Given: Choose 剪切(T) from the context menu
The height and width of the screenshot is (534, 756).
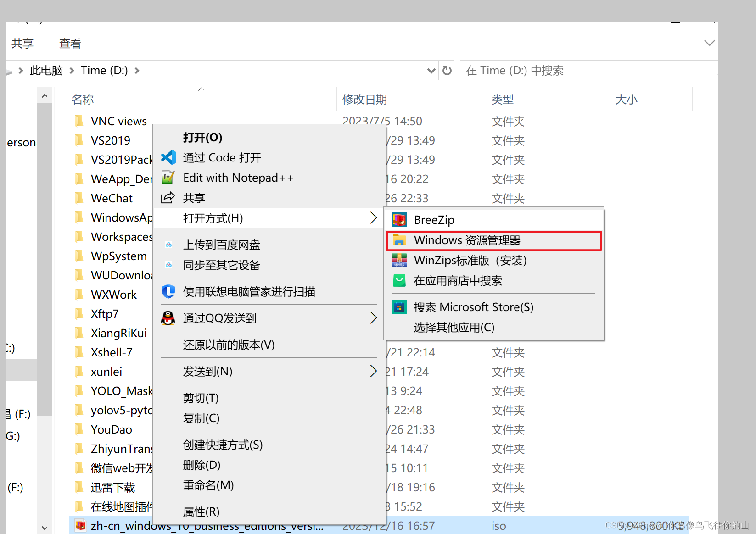Looking at the screenshot, I should [269, 398].
